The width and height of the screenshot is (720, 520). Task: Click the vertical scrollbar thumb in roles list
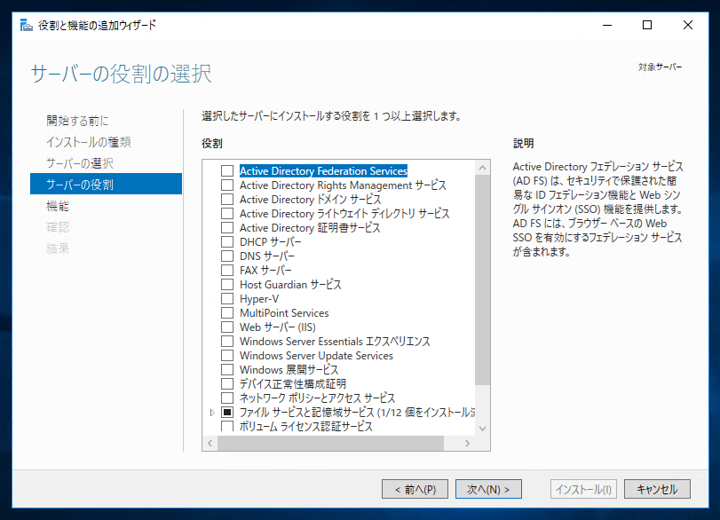[x=482, y=280]
